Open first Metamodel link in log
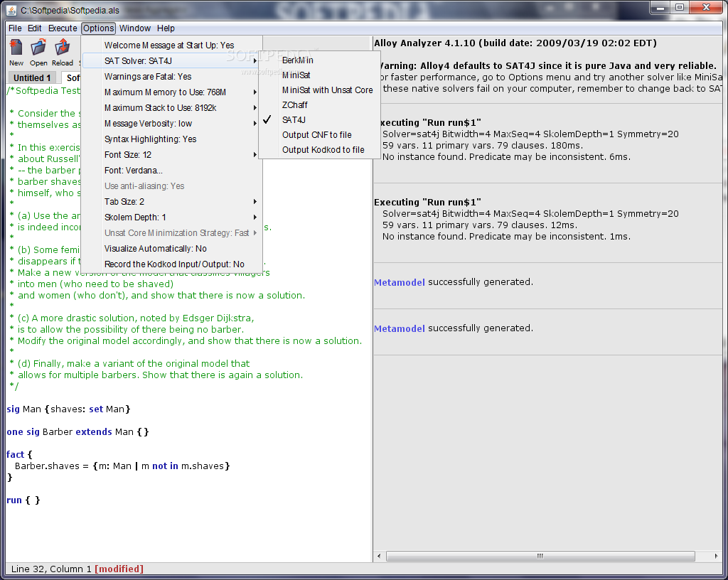 tap(400, 282)
